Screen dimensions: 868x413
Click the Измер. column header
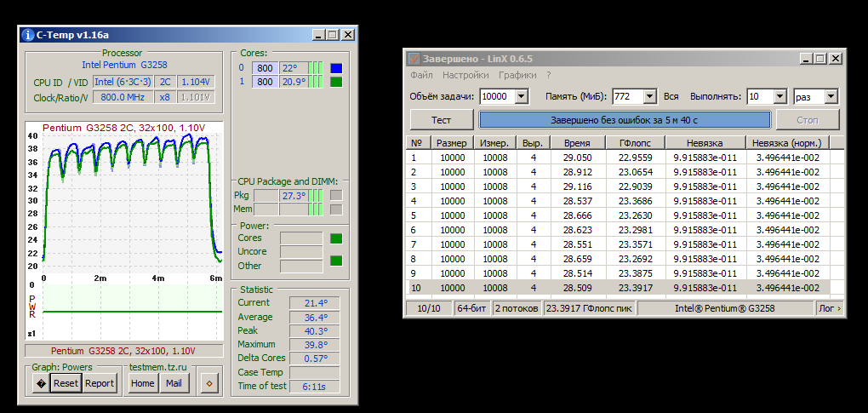(x=495, y=143)
